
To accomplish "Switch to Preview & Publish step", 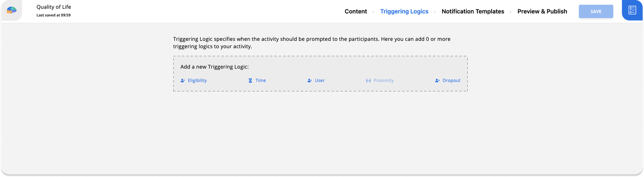I will (x=542, y=11).
